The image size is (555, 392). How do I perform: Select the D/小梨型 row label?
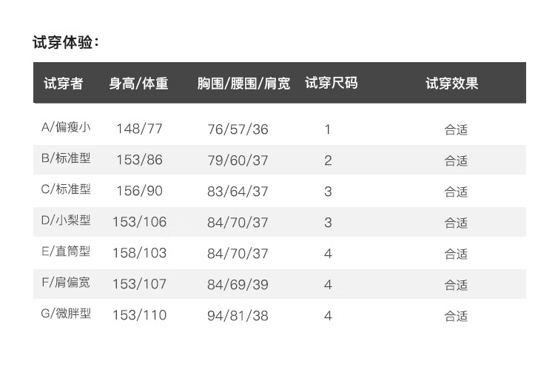tap(66, 220)
